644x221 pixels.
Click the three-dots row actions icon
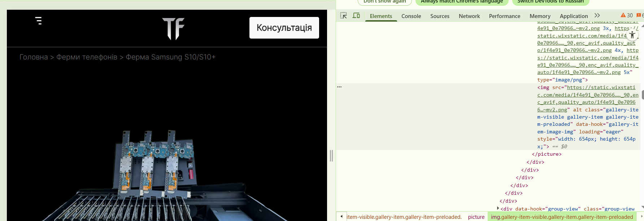coord(339,87)
